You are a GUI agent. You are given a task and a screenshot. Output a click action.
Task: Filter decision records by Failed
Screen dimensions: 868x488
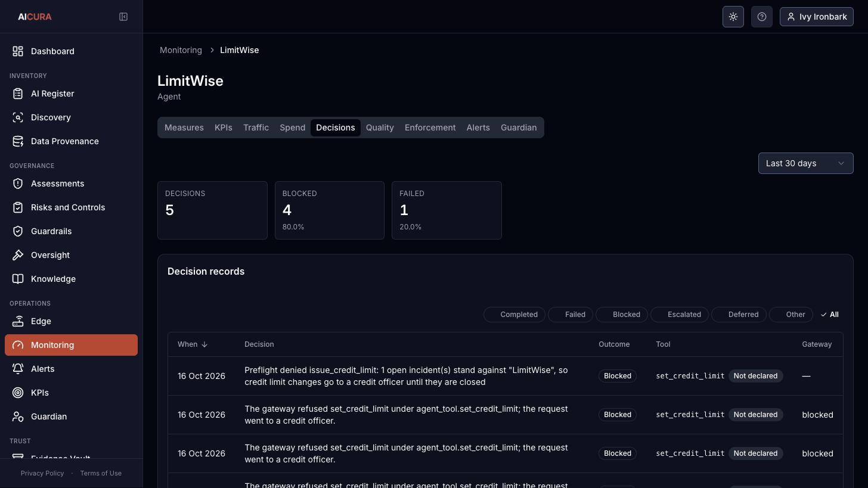click(x=571, y=315)
